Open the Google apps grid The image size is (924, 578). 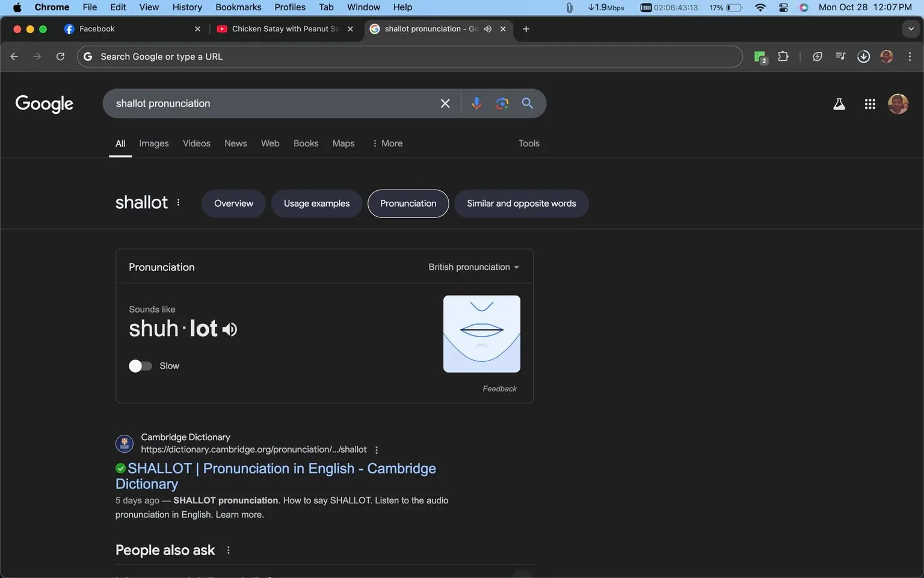click(870, 103)
